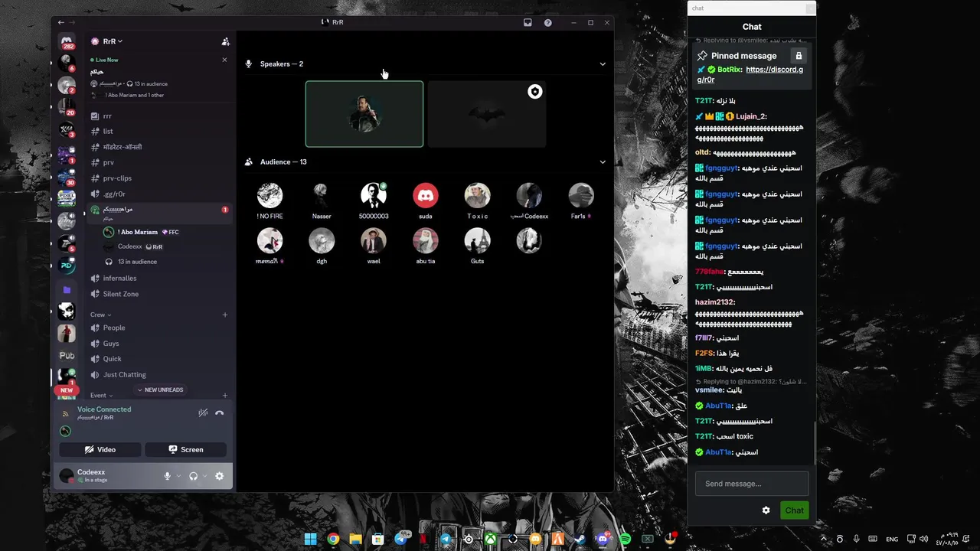Collapse the Speakers section chevron
This screenshot has height=551, width=980.
[x=603, y=64]
